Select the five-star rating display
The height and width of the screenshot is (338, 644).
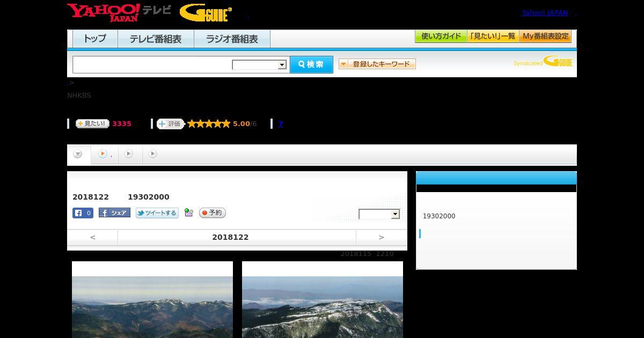(209, 124)
